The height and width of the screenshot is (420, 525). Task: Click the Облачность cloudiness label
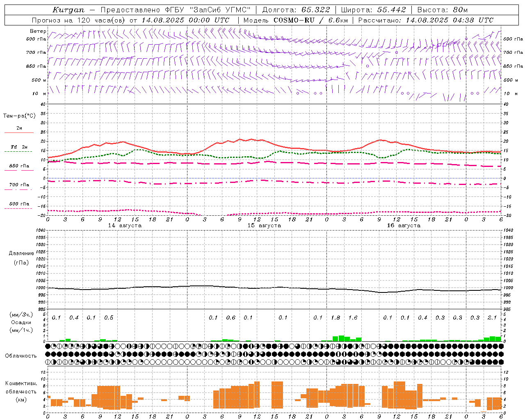click(21, 356)
